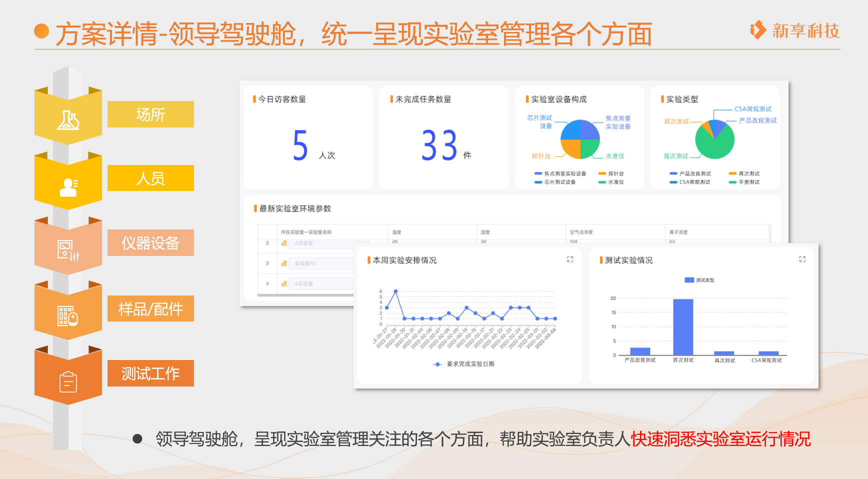The width and height of the screenshot is (868, 479).
Task: Click the link icon in table row 3
Action: pyautogui.click(x=284, y=263)
